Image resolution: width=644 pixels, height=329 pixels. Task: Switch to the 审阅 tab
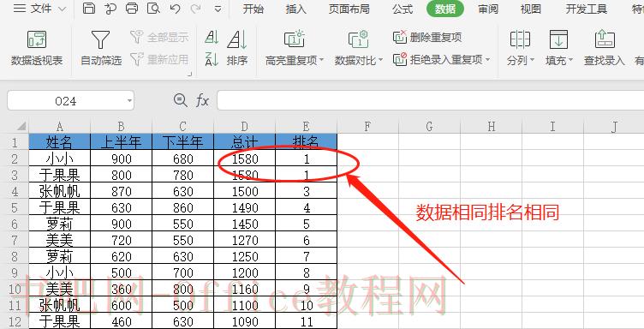(488, 9)
